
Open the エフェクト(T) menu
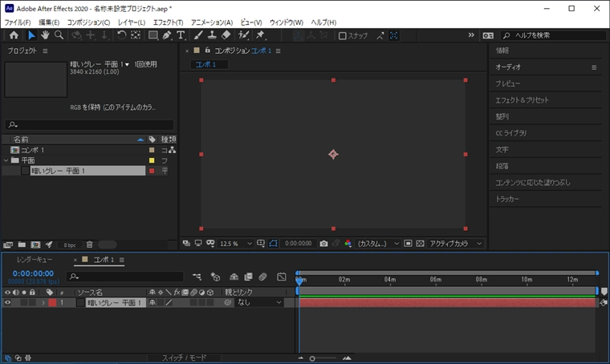pyautogui.click(x=168, y=22)
